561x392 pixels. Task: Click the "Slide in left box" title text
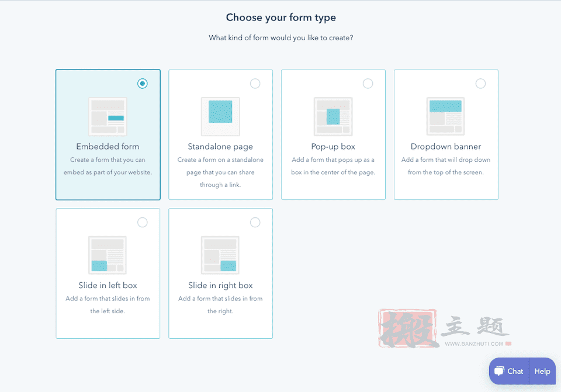pyautogui.click(x=108, y=286)
